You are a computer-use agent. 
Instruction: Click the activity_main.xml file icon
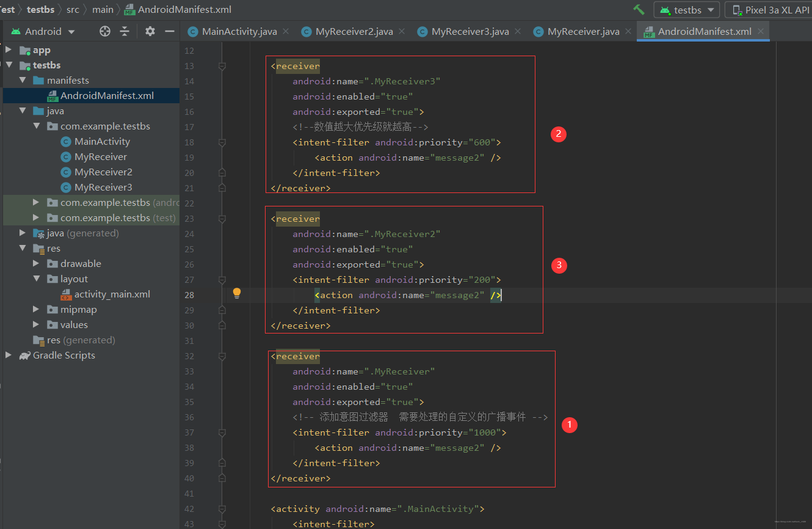click(x=66, y=294)
